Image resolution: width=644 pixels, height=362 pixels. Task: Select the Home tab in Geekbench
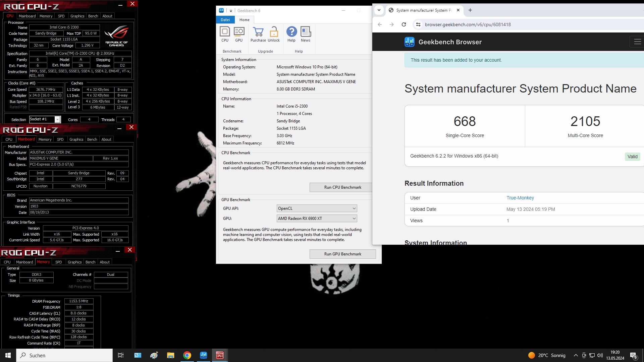coord(245,20)
